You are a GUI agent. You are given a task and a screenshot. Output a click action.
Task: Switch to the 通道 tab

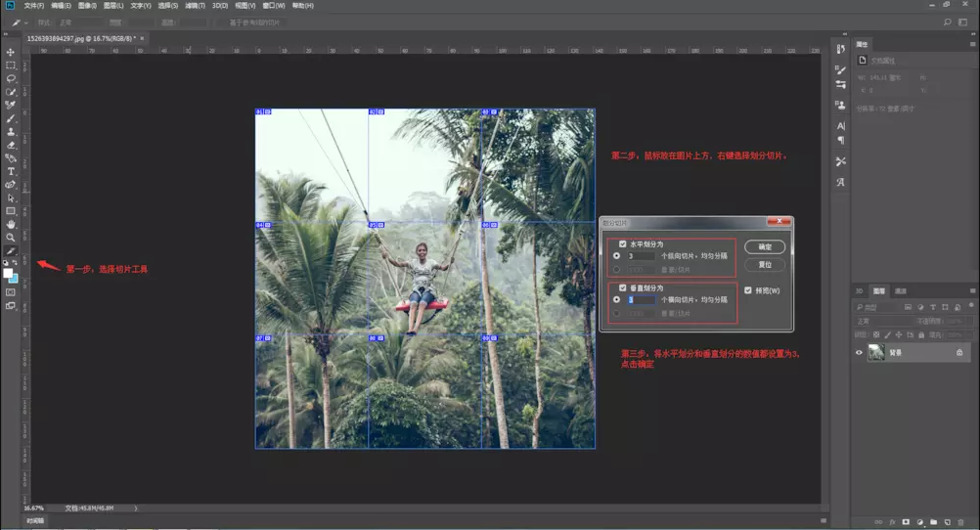[901, 291]
